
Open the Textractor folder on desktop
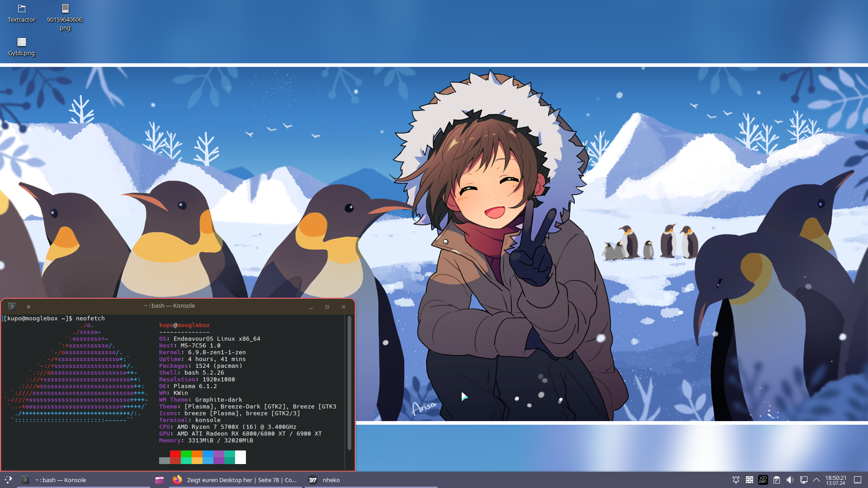tap(21, 13)
